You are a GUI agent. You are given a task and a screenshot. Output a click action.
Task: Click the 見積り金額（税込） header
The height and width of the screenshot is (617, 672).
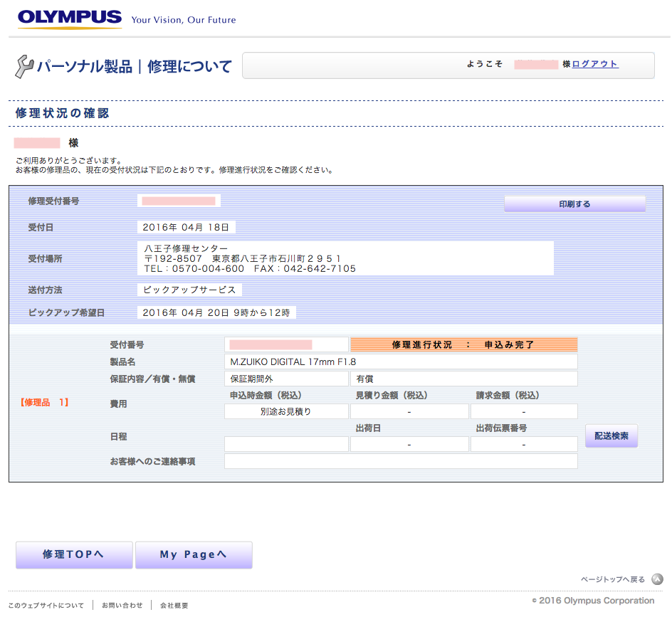[392, 395]
